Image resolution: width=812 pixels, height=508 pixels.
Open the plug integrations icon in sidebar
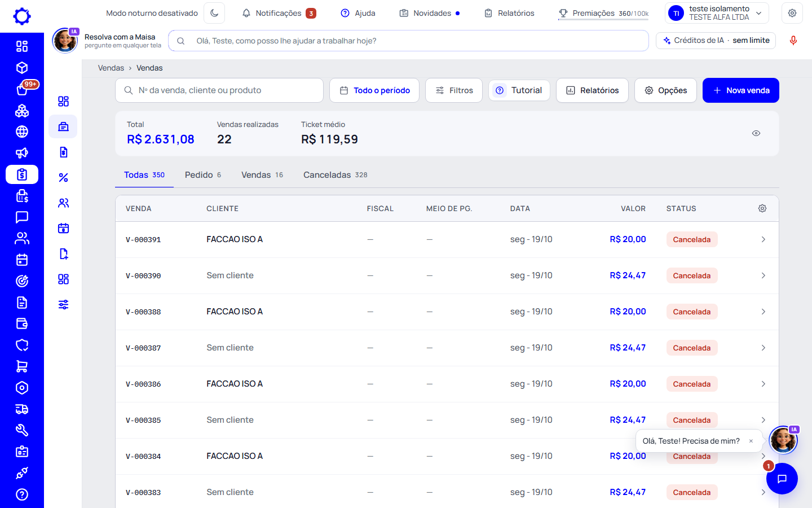pos(22,473)
